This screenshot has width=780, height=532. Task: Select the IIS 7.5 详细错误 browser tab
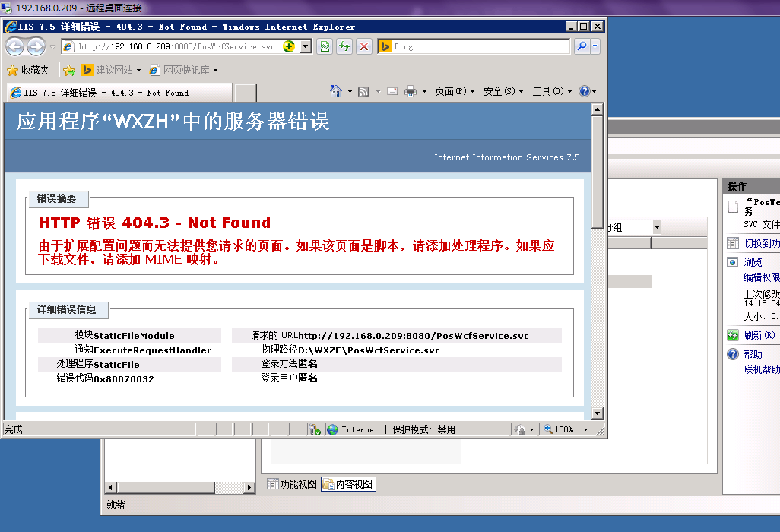pyautogui.click(x=119, y=93)
